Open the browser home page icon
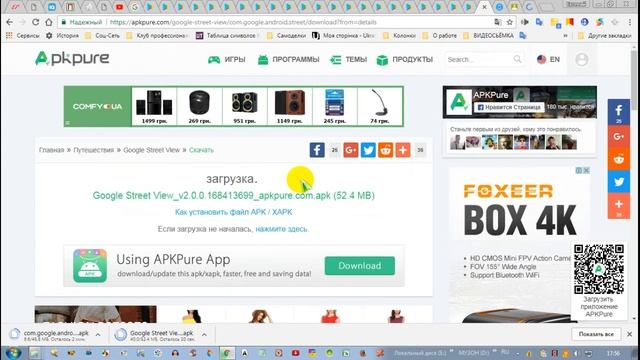640x360 pixels. coord(49,22)
